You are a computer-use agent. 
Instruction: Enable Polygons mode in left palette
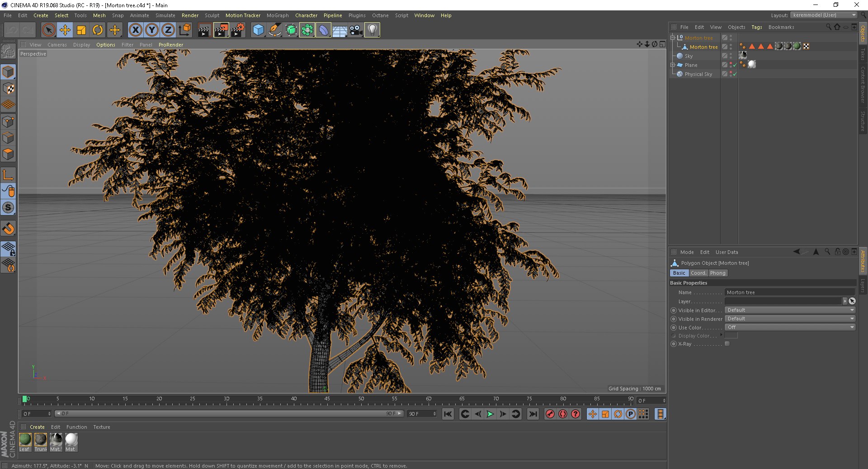[x=9, y=154]
